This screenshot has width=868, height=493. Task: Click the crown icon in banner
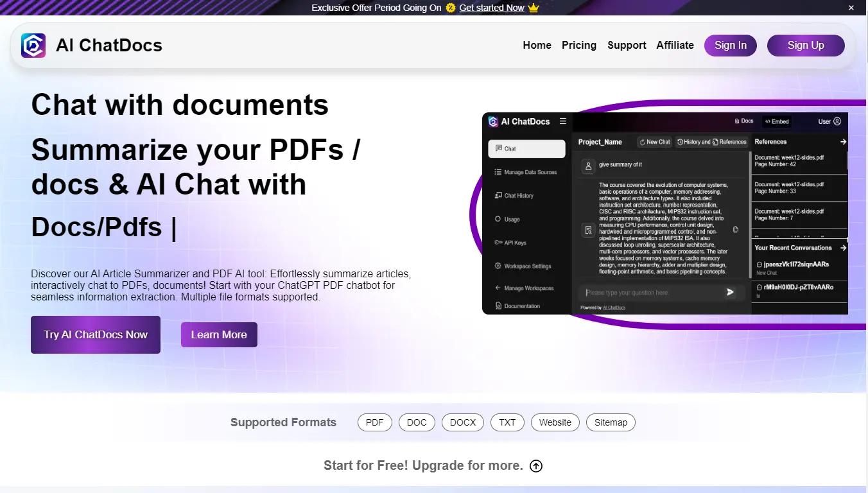[x=534, y=8]
